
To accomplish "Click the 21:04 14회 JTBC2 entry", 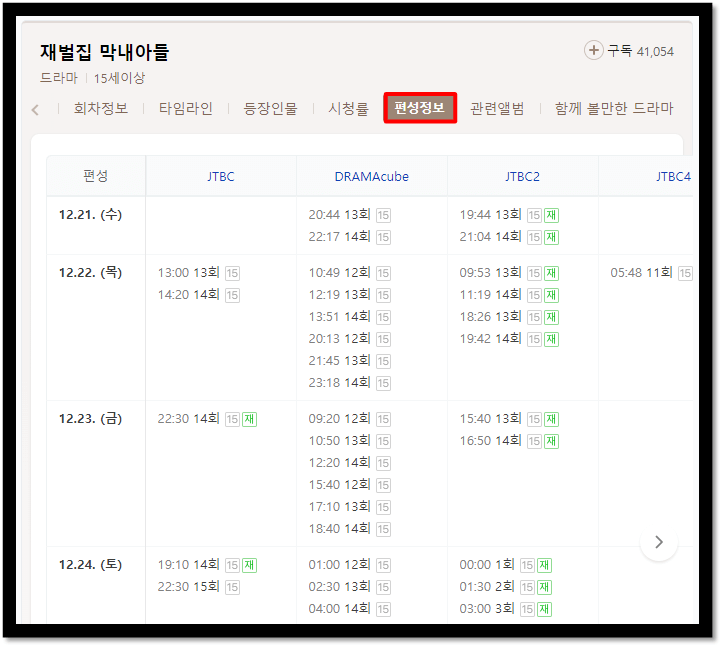I will coord(509,237).
